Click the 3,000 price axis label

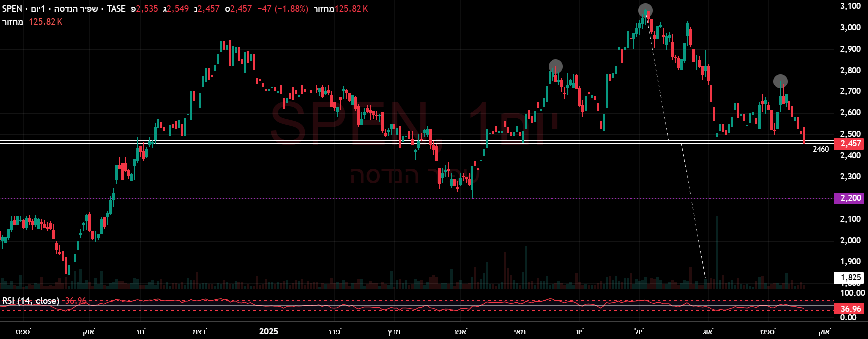[850, 27]
